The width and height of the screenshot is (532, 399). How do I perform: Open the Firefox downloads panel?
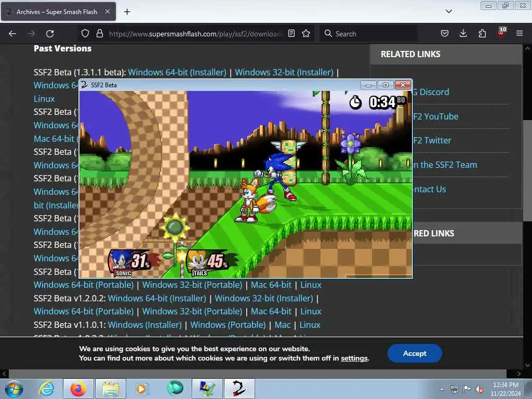[463, 33]
